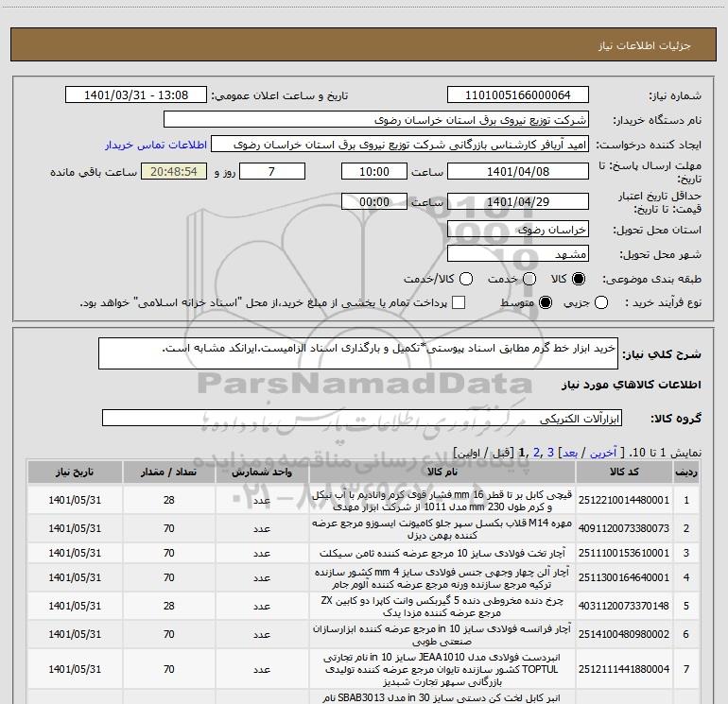Viewport: 728px width, 704px height.
Task: Select the کالا/خدمت radio button
Action: (466, 279)
